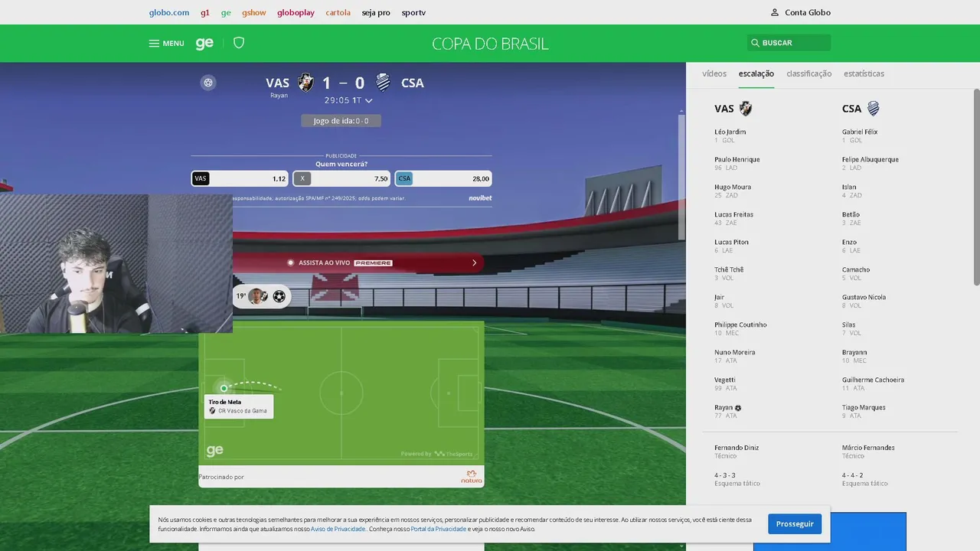The width and height of the screenshot is (980, 551).
Task: Click Vasco crest in lineup panel header
Action: (746, 109)
